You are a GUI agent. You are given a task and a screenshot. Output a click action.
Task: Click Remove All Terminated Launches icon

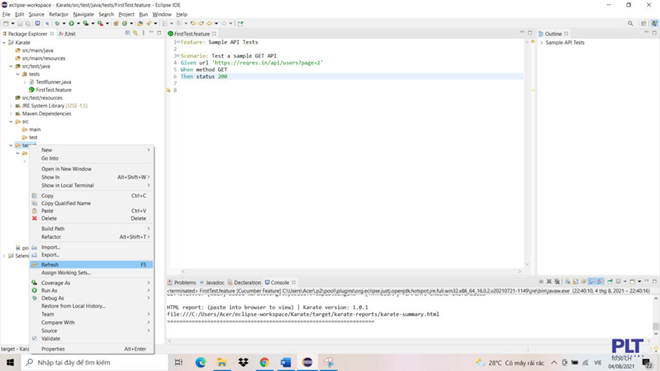557,281
